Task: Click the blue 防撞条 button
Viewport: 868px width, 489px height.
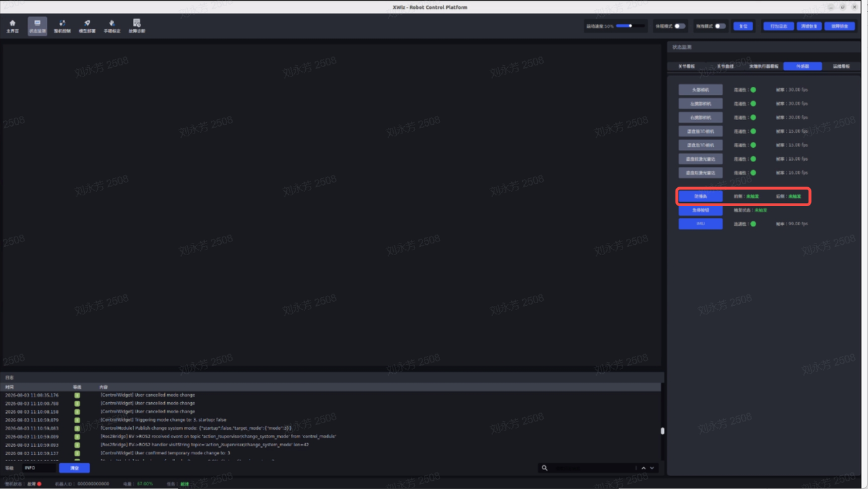Action: 701,196
